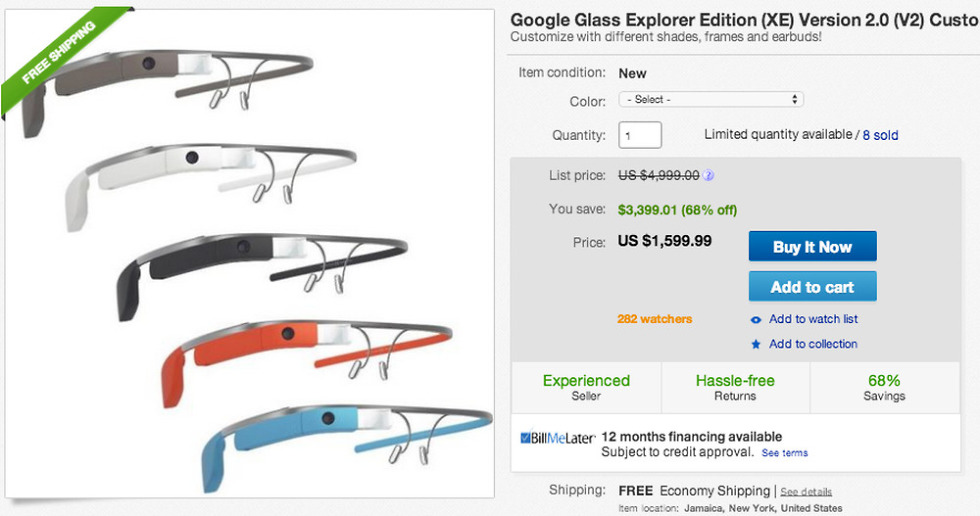Click the Add to watch list link
Image resolution: width=980 pixels, height=516 pixels.
pyautogui.click(x=813, y=320)
